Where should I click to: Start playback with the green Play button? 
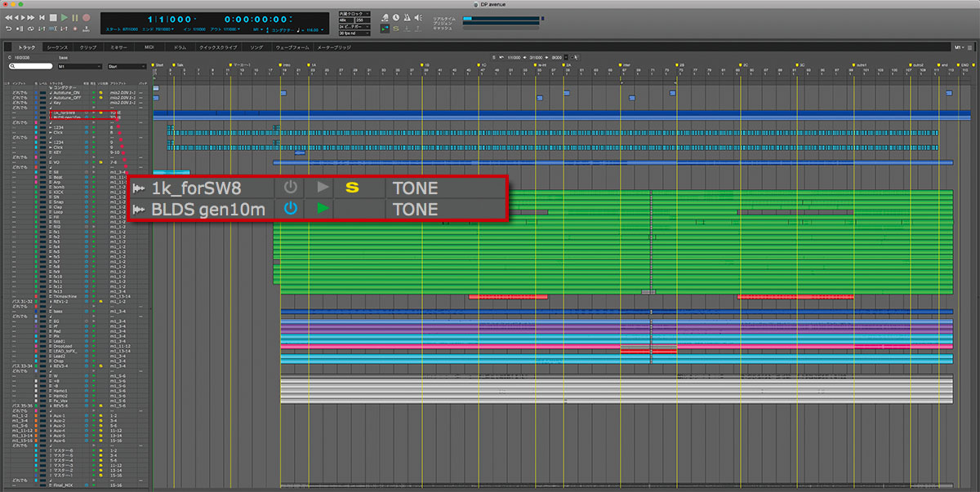point(64,18)
